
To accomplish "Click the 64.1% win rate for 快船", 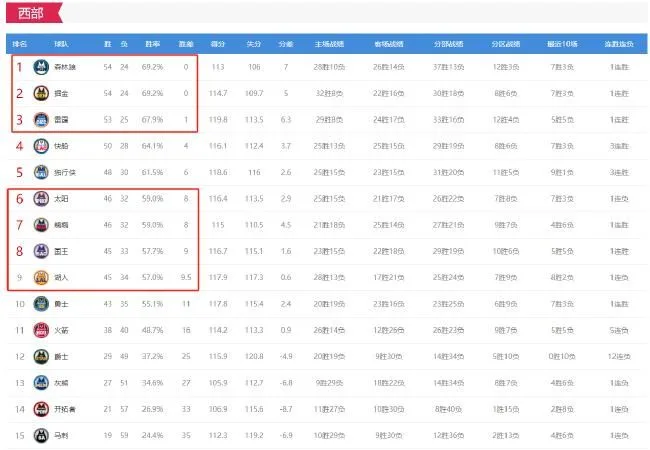I will pyautogui.click(x=153, y=146).
